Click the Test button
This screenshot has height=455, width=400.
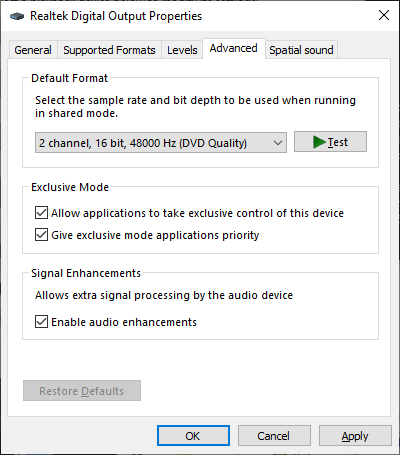coord(330,142)
